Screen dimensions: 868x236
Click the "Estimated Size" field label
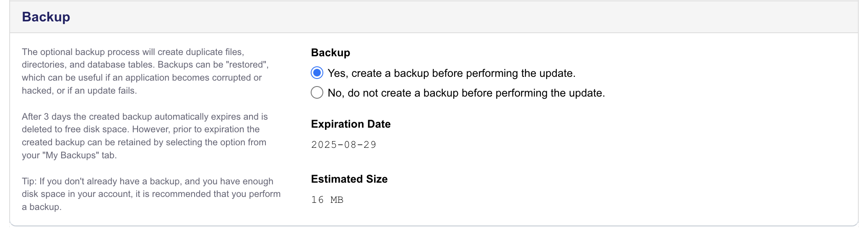(x=349, y=179)
